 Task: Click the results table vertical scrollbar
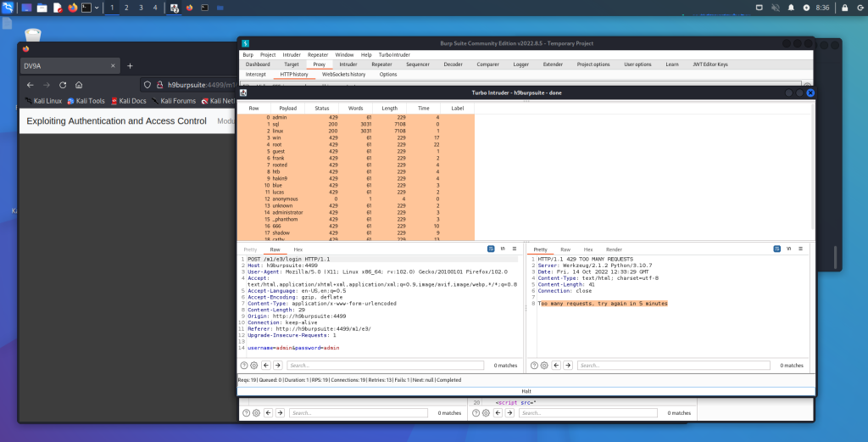pos(812,166)
